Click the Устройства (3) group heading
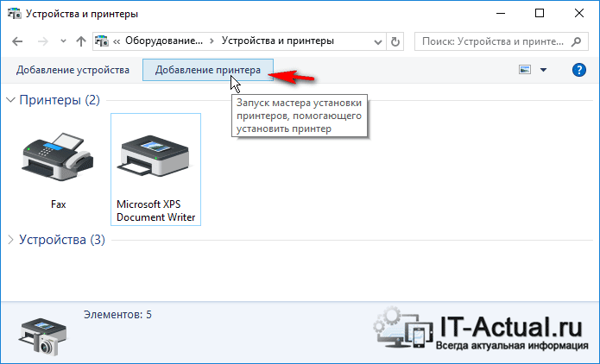The height and width of the screenshot is (364, 600). point(62,240)
